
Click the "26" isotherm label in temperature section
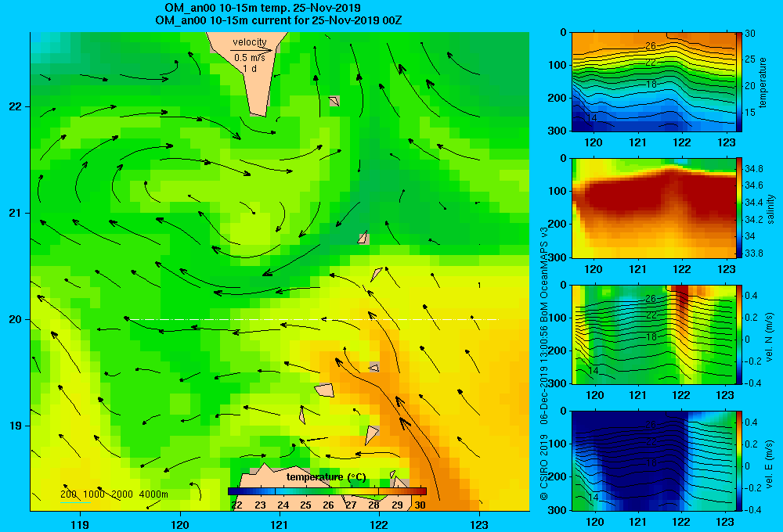point(650,46)
